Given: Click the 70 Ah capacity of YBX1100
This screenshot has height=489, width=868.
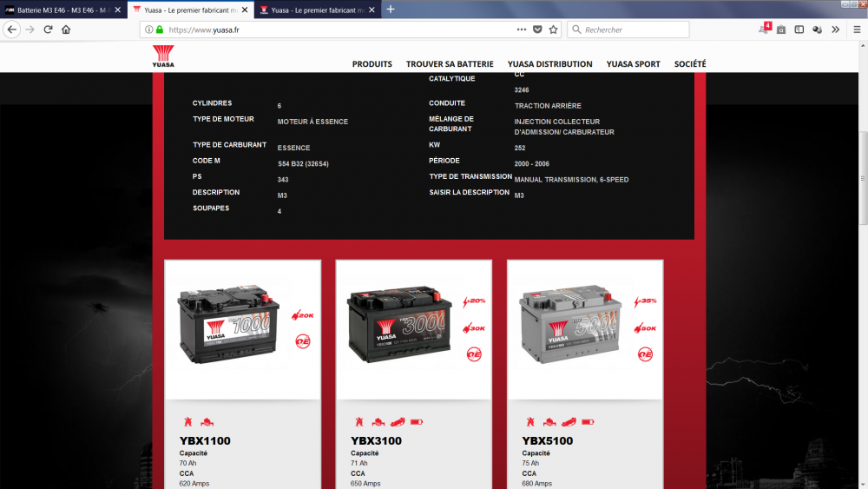Looking at the screenshot, I should pyautogui.click(x=187, y=463).
